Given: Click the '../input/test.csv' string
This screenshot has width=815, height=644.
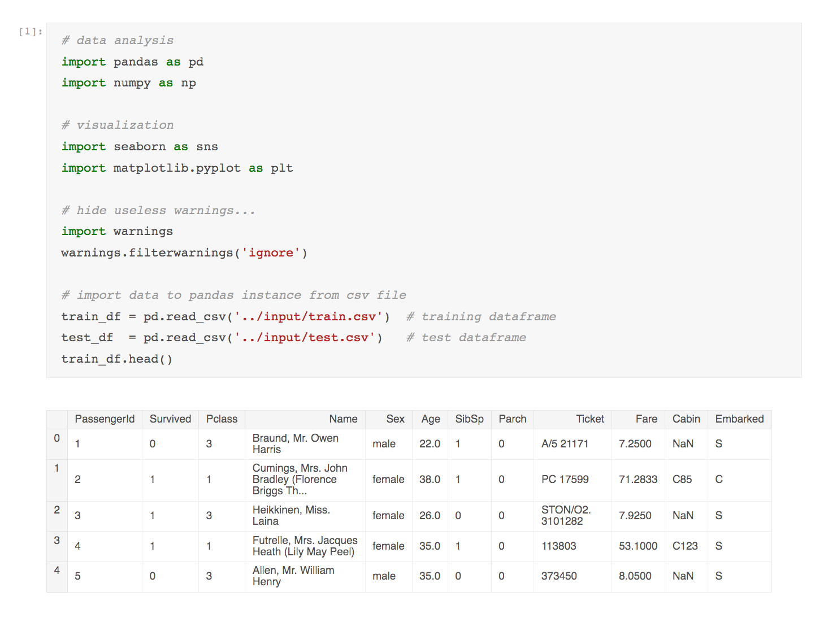Looking at the screenshot, I should (305, 338).
